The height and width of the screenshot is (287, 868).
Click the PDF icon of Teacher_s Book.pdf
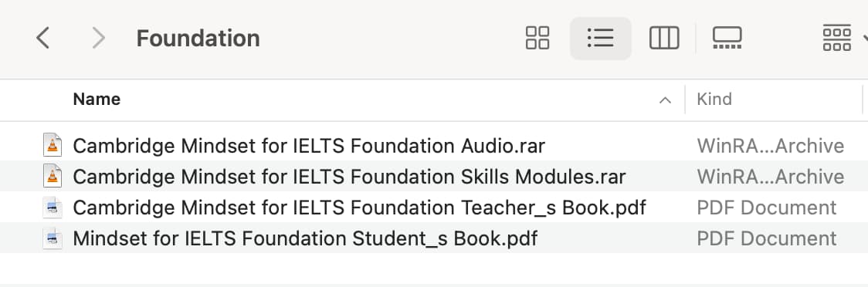(53, 208)
